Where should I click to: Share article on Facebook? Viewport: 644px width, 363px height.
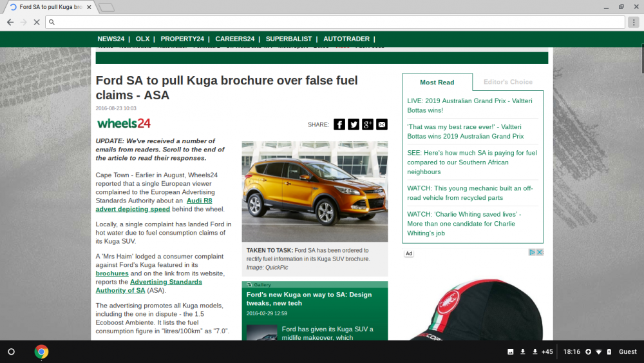(339, 124)
